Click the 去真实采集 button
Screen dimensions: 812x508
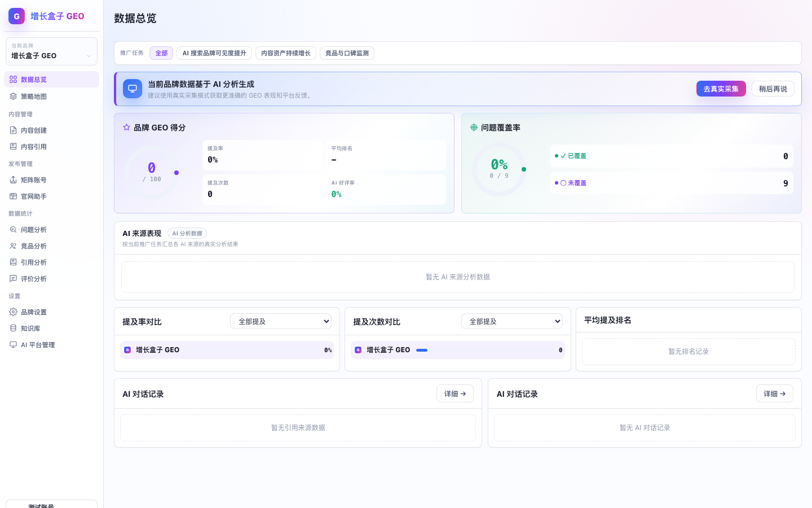pos(721,89)
